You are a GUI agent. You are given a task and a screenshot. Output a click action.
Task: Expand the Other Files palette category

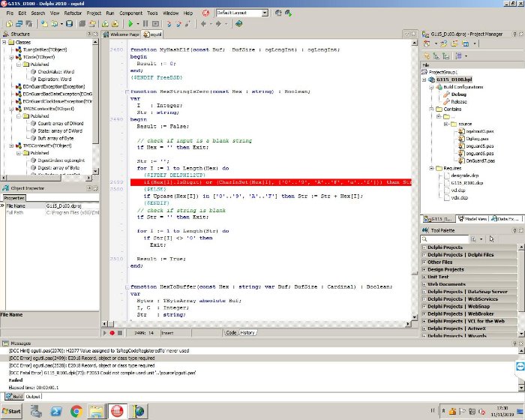pos(424,262)
